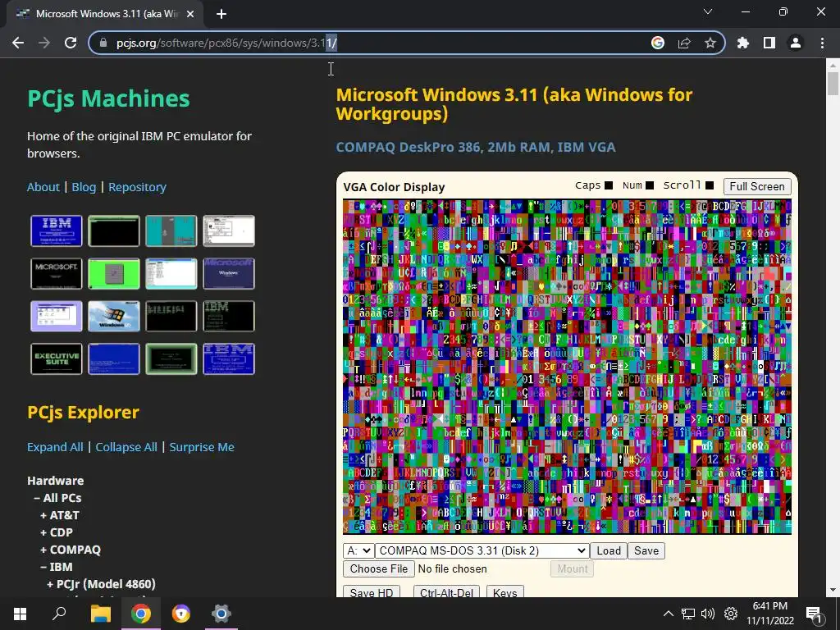Toggle the Scroll lock indicator
The image size is (840, 630).
[x=710, y=185]
